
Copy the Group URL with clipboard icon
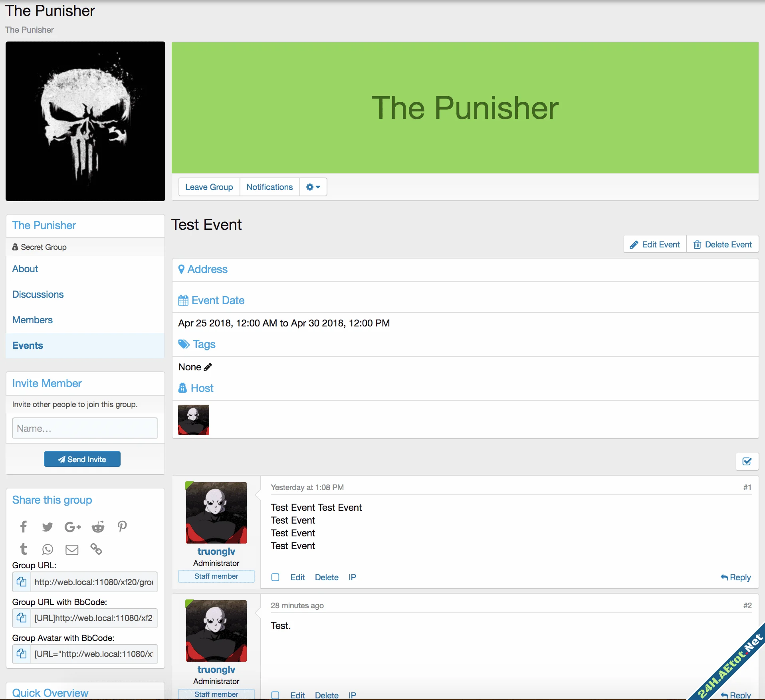tap(22, 582)
